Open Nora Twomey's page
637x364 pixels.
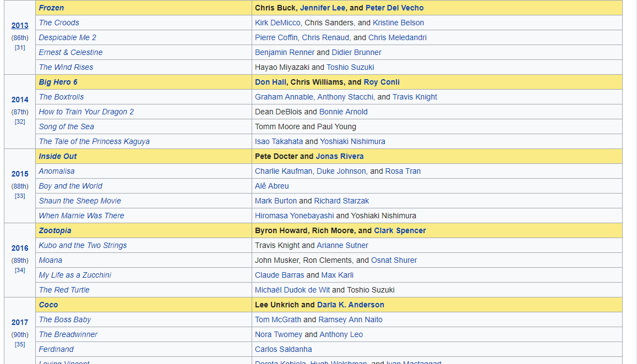(279, 334)
